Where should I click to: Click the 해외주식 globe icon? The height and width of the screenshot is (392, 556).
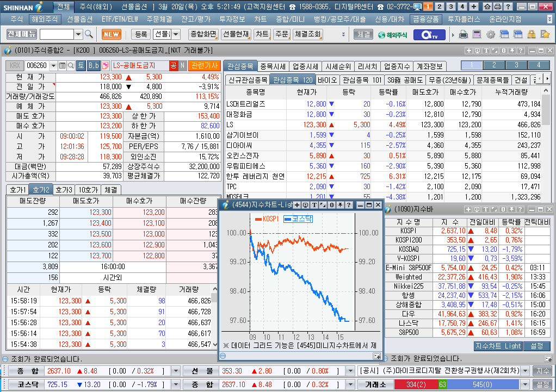[392, 35]
